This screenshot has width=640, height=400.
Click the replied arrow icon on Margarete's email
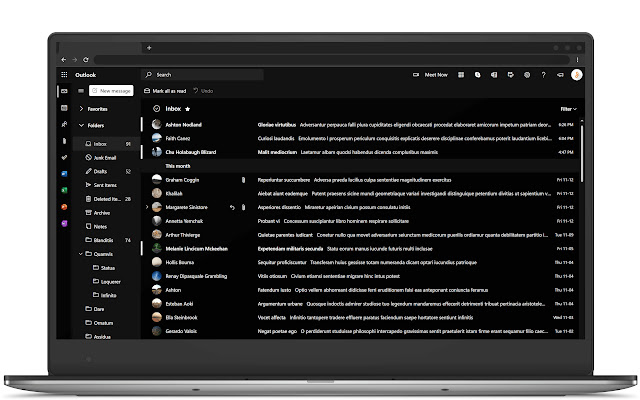[x=232, y=207]
